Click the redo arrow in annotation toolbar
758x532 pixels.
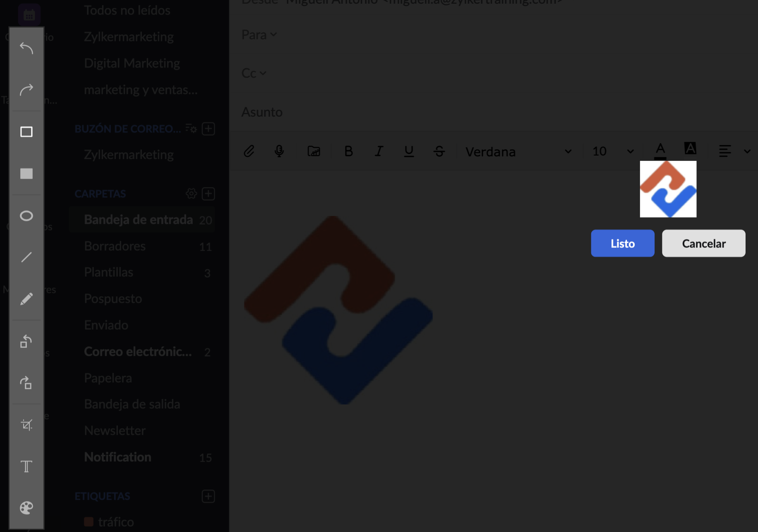(x=26, y=90)
